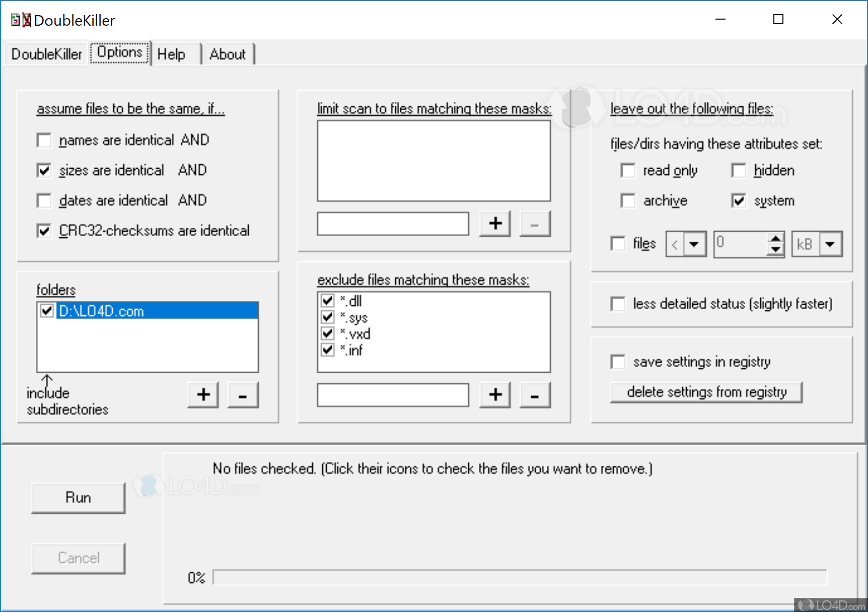Viewport: 868px width, 612px height.
Task: Add a limit-scan mask with the plus button
Action: coord(495,224)
